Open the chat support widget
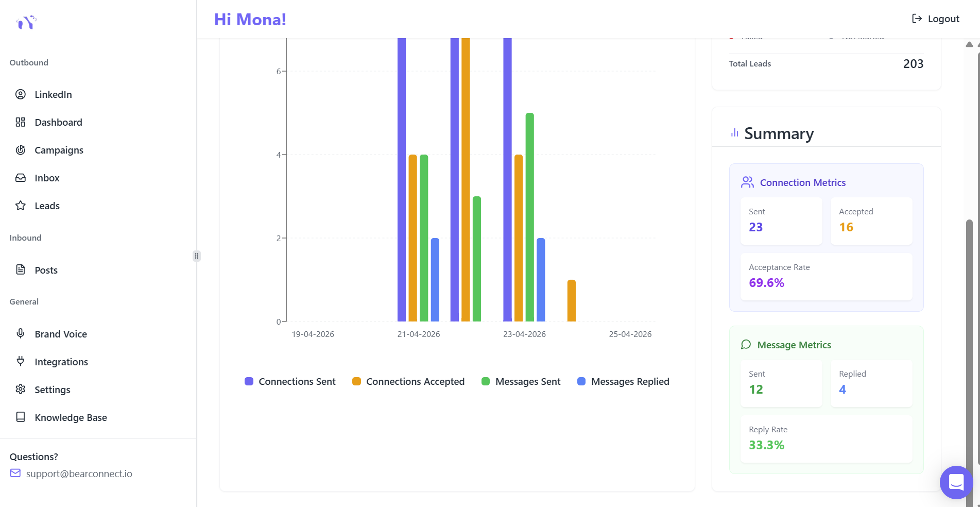 coord(956,482)
